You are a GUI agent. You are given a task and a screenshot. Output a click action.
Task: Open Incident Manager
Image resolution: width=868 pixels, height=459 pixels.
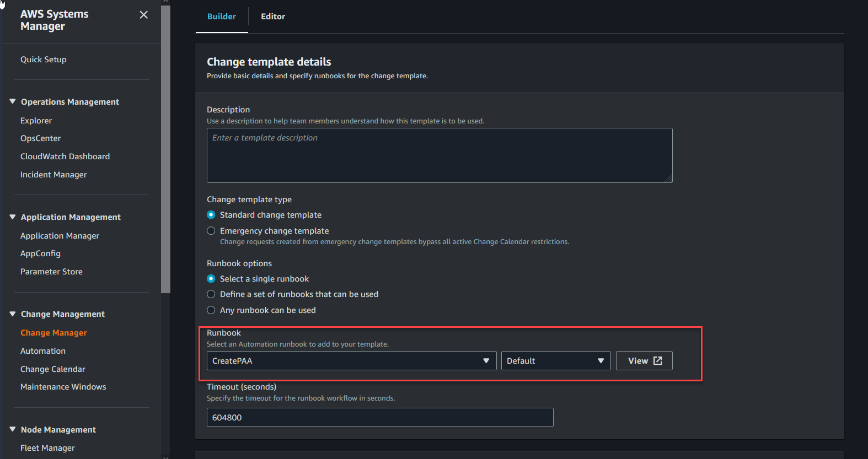(53, 175)
